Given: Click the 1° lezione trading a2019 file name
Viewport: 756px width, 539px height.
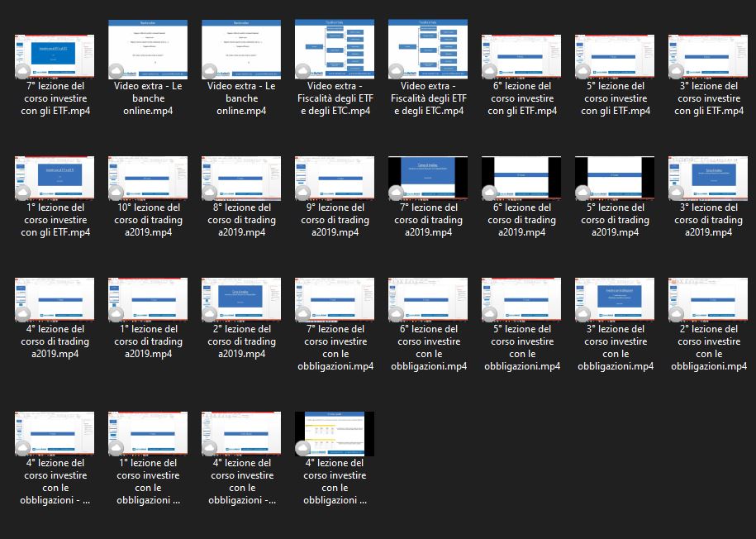Looking at the screenshot, I should tap(148, 341).
